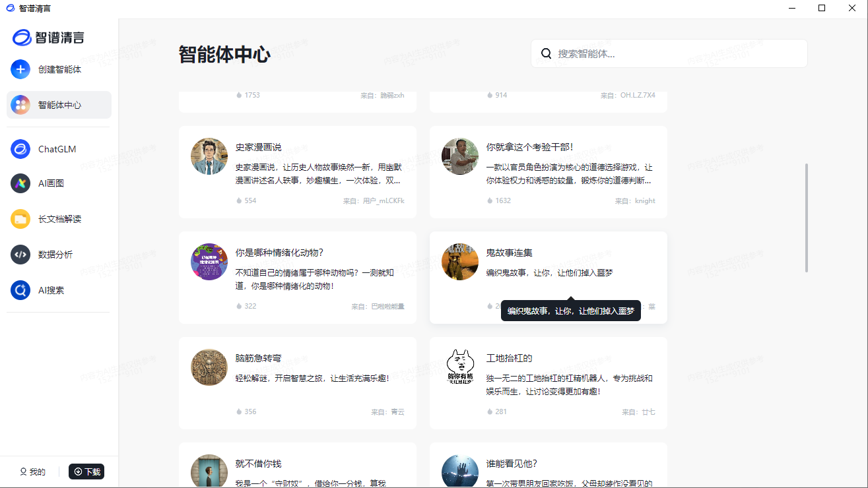This screenshot has width=868, height=488.
Task: Click the 智谱清言 logo
Action: 50,38
